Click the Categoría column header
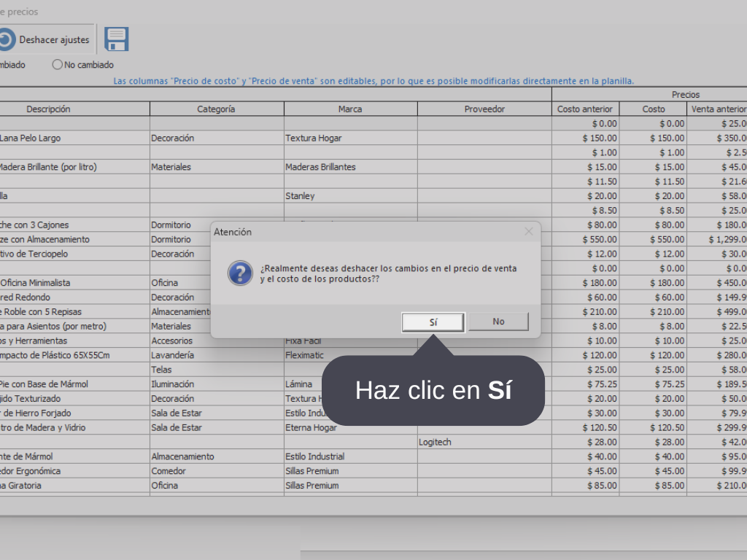This screenshot has width=747, height=560. pos(216,109)
